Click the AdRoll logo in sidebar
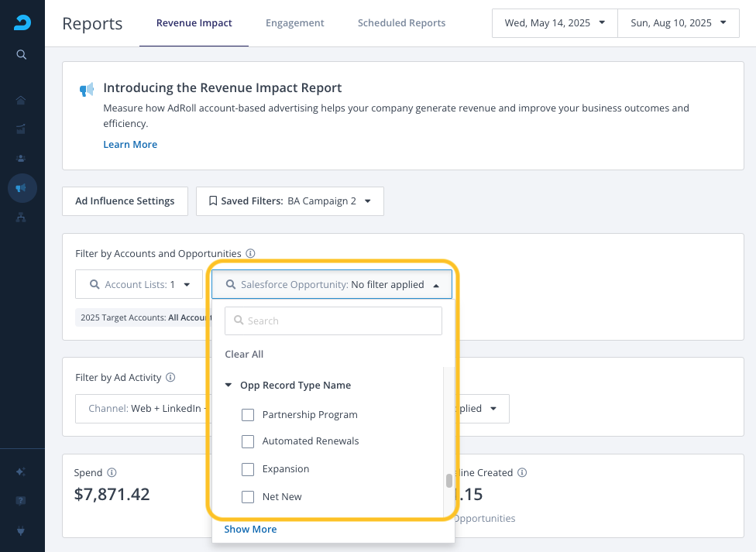Viewport: 756px width, 552px height. coord(22,23)
